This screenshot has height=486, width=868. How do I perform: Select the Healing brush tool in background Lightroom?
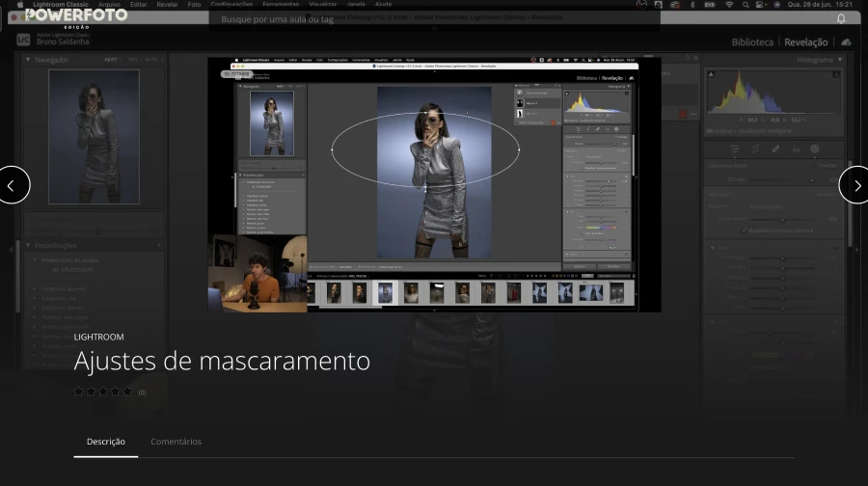click(775, 148)
